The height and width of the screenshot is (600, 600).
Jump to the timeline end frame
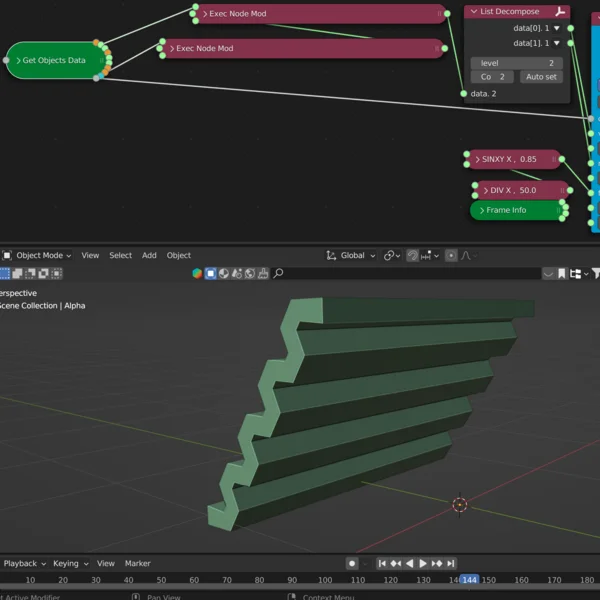pyautogui.click(x=451, y=564)
